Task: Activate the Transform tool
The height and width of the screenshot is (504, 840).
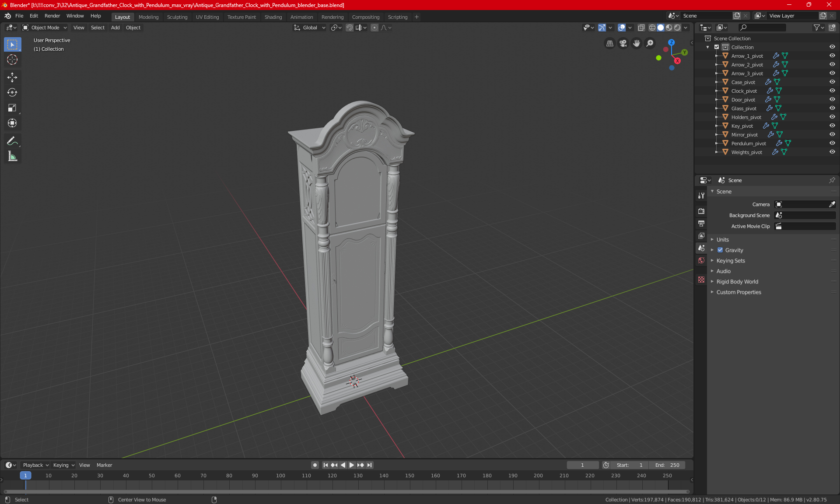Action: point(12,123)
